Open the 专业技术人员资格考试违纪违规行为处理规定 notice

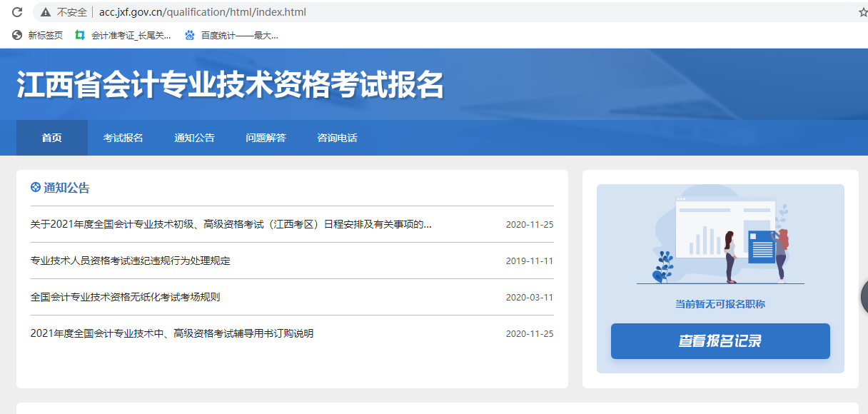coord(131,261)
